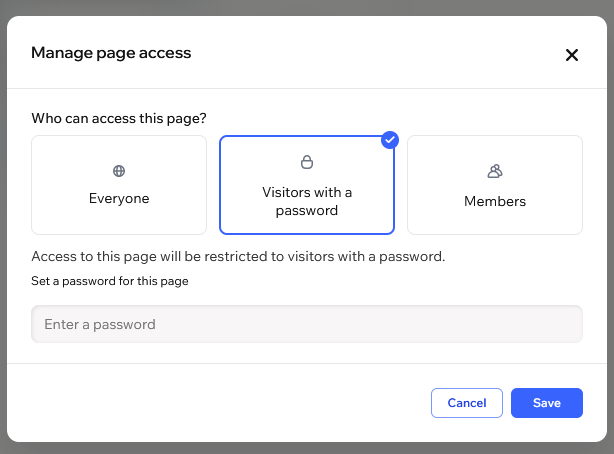614x454 pixels.
Task: Click the access restriction description text
Action: click(238, 256)
